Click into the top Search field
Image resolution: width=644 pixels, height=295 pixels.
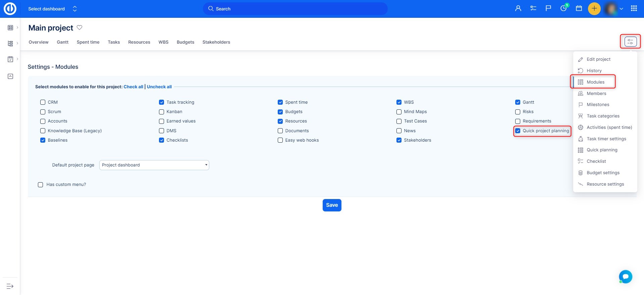pyautogui.click(x=295, y=9)
